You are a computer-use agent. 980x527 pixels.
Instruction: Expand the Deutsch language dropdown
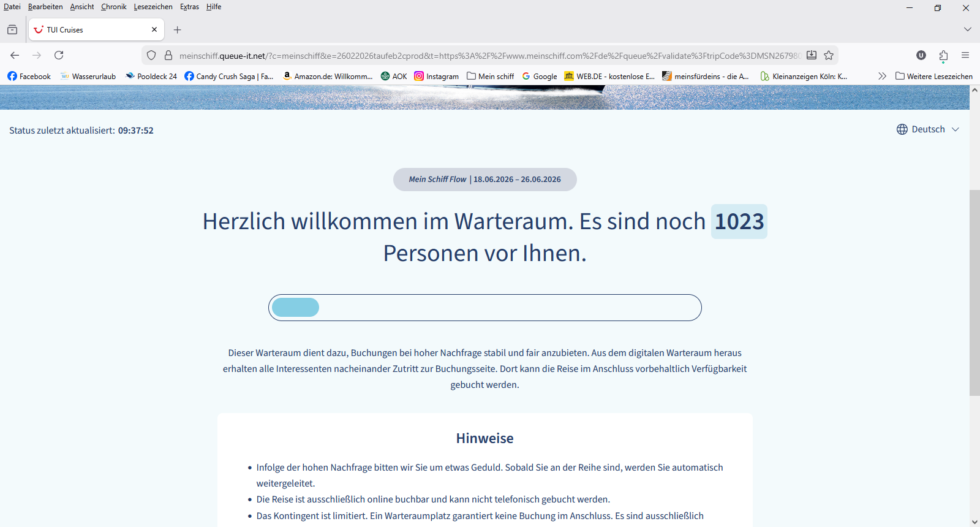[x=928, y=129]
